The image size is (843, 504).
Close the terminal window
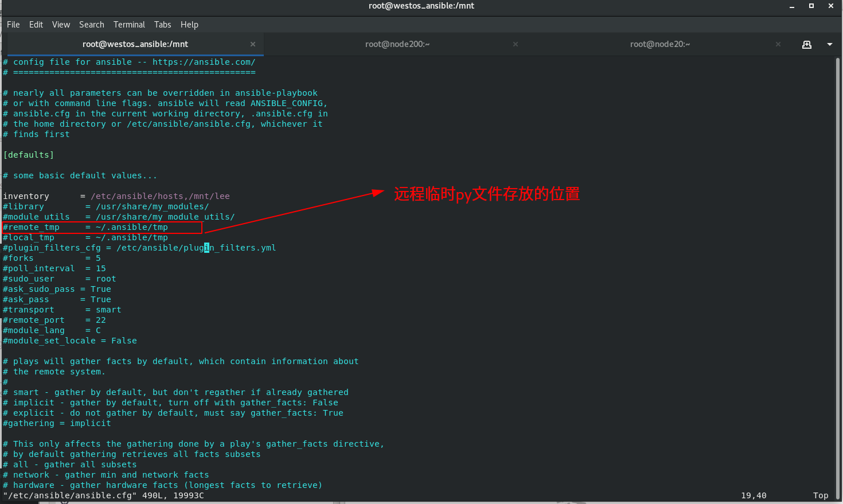point(831,6)
